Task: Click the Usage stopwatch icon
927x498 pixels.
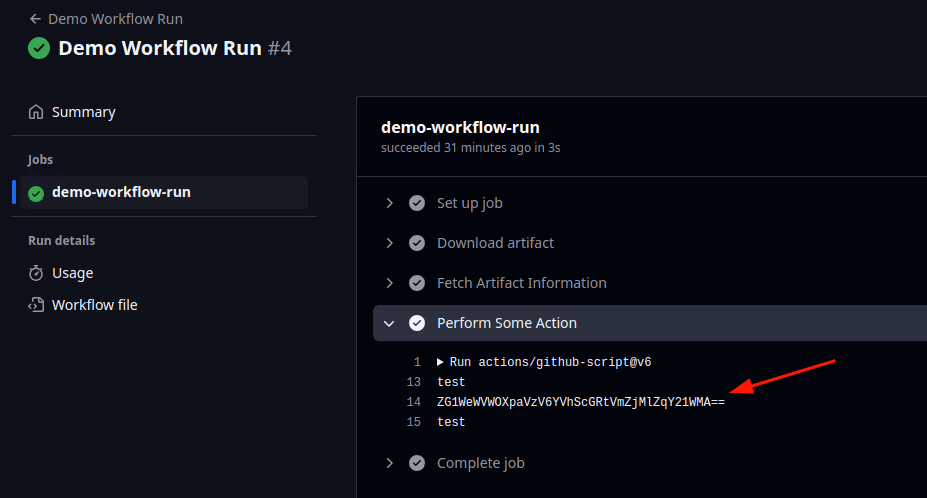Action: coord(36,273)
